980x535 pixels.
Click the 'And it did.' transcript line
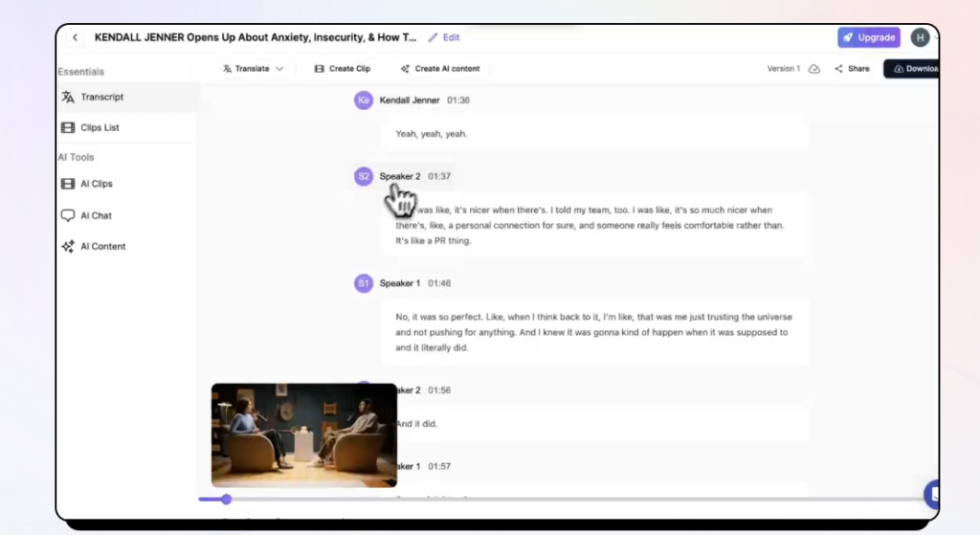point(417,424)
